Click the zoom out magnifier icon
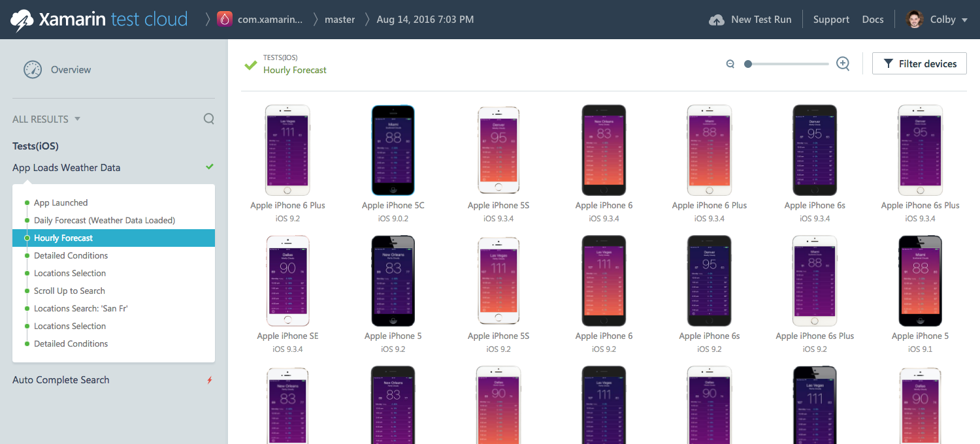Image resolution: width=980 pixels, height=444 pixels. pos(730,64)
